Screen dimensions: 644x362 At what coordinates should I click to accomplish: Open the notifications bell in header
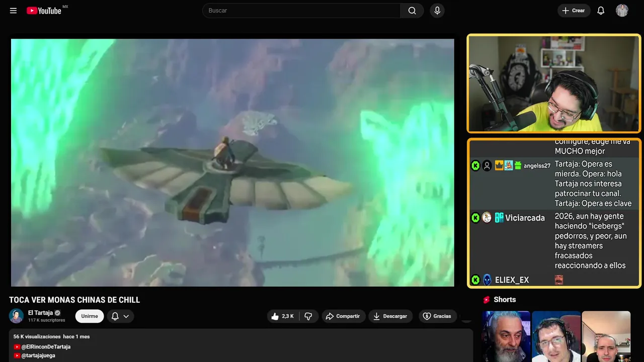point(601,11)
